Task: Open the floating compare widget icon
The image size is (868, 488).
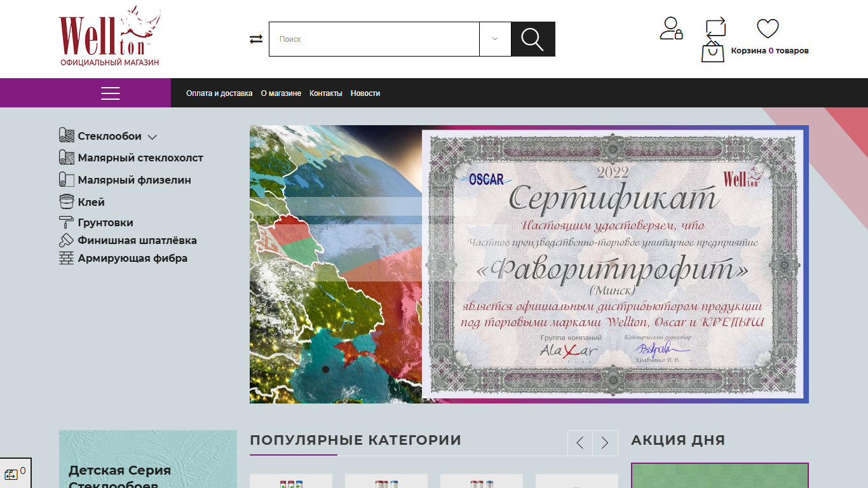Action: click(11, 475)
